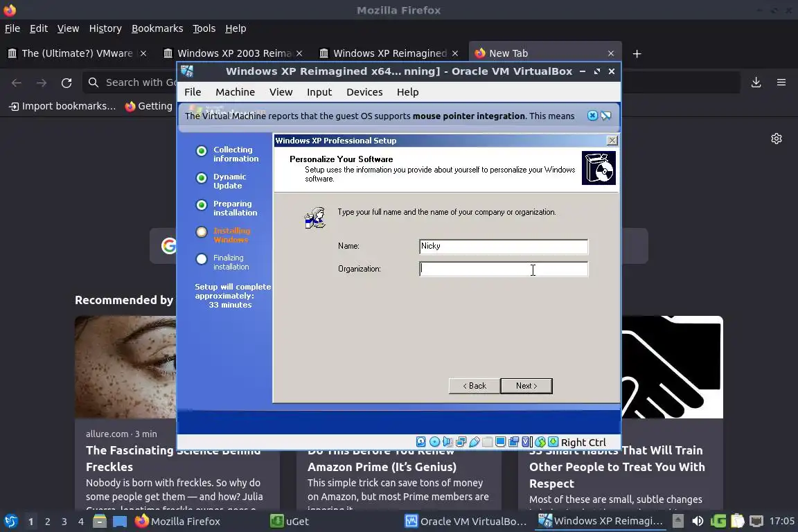Open the New Tab personalize gear icon
This screenshot has width=798, height=532.
point(776,139)
